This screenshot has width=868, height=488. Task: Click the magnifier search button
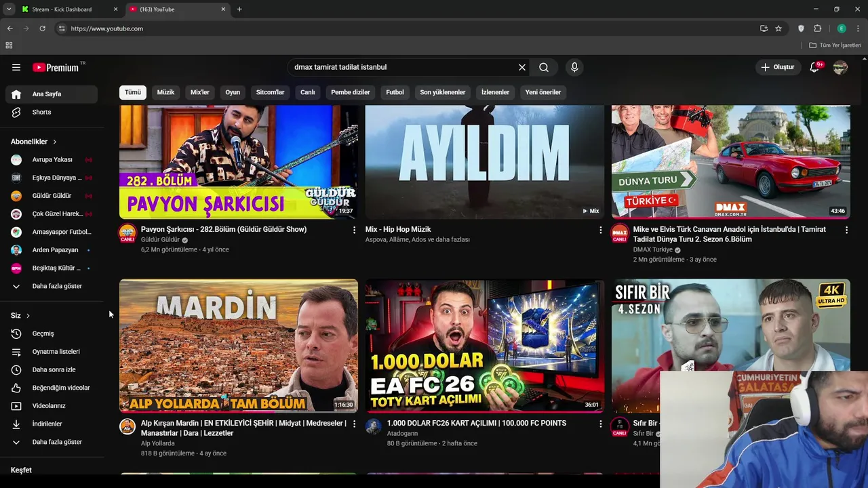[544, 67]
